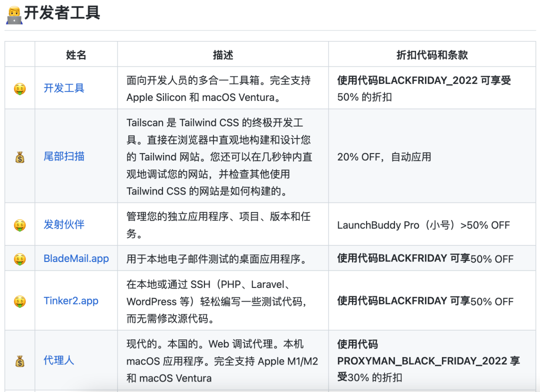The image size is (540, 392).
Task: Click the money bag emoji in 尾部扫描 row
Action: (x=20, y=157)
